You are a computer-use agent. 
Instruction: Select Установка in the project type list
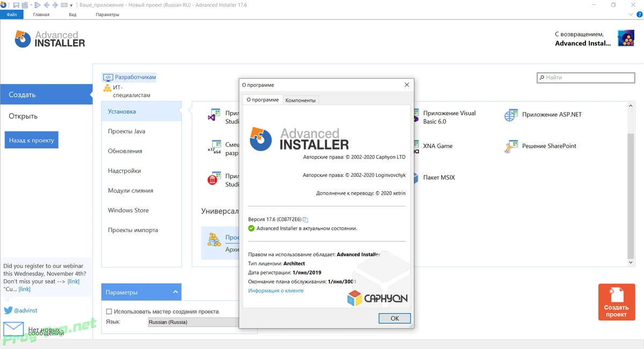coord(142,112)
